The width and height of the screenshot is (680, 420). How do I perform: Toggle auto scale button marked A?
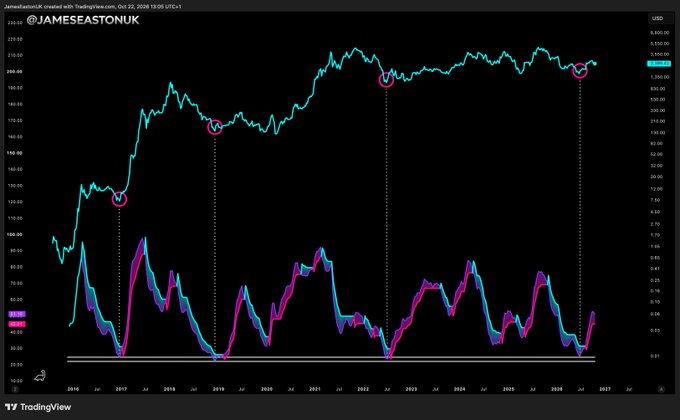661,389
